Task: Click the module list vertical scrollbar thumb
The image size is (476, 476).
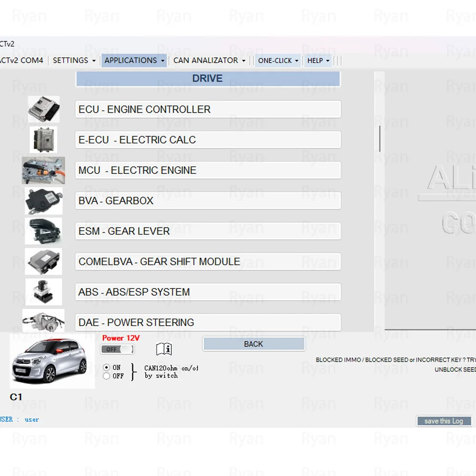Action: (379, 139)
